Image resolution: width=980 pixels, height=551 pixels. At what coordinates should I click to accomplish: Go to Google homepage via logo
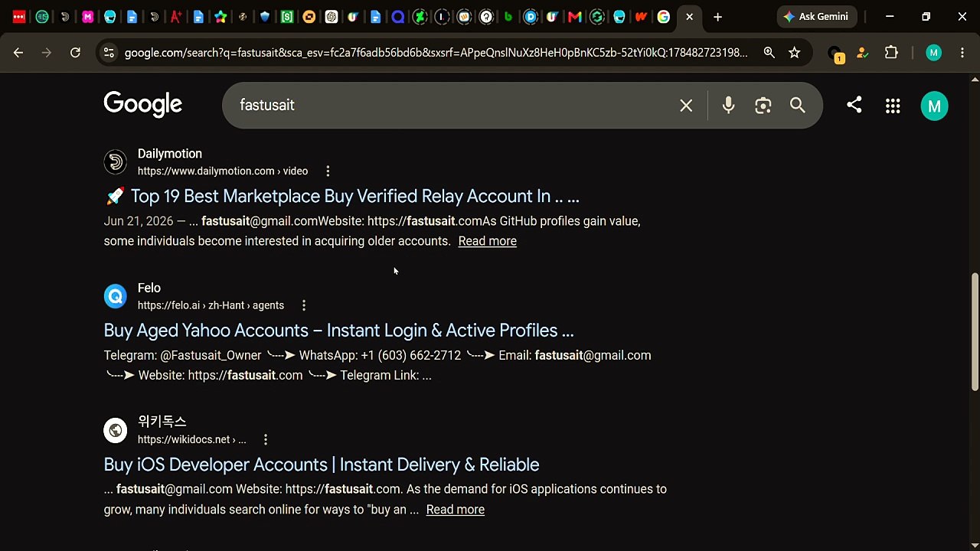[x=143, y=105]
